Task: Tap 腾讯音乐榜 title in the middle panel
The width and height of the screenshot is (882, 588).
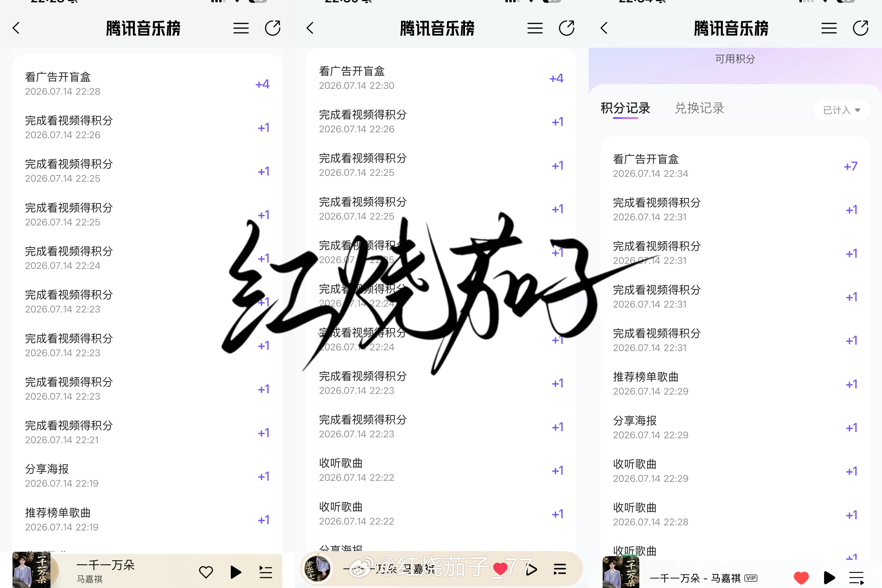Action: tap(437, 28)
